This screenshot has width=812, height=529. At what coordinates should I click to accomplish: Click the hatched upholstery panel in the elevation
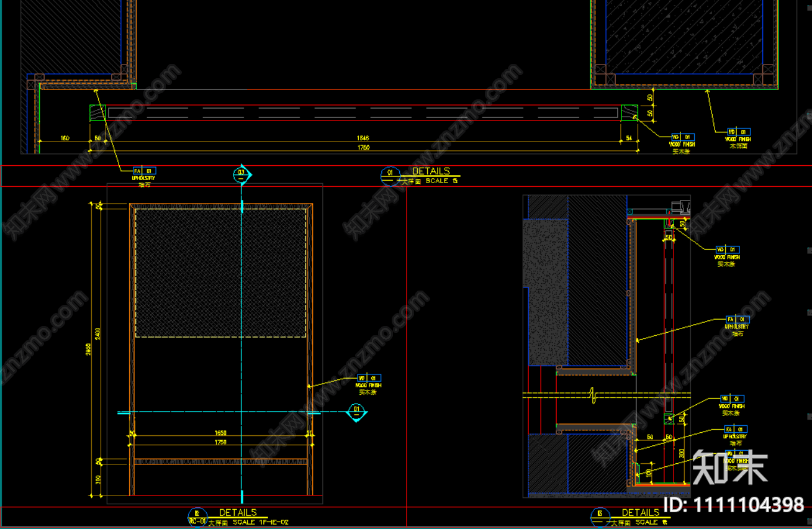click(x=220, y=273)
